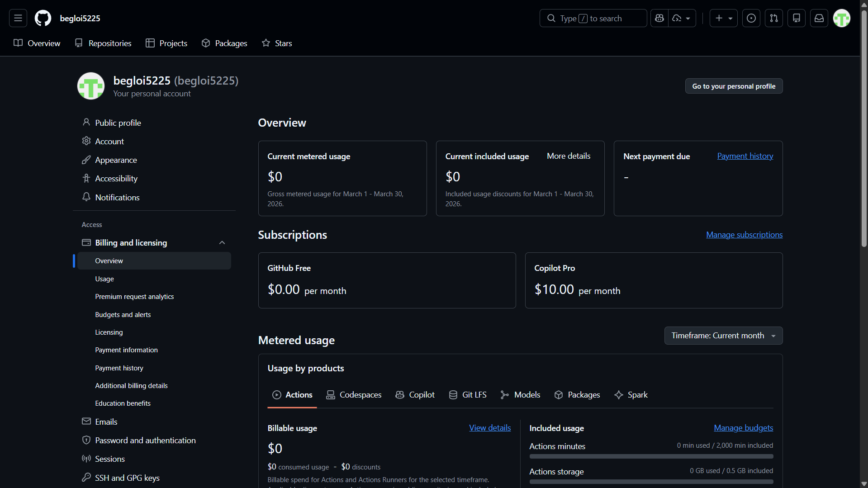Open Payment history link in overview card
Viewport: 868px width, 488px height.
pos(745,156)
